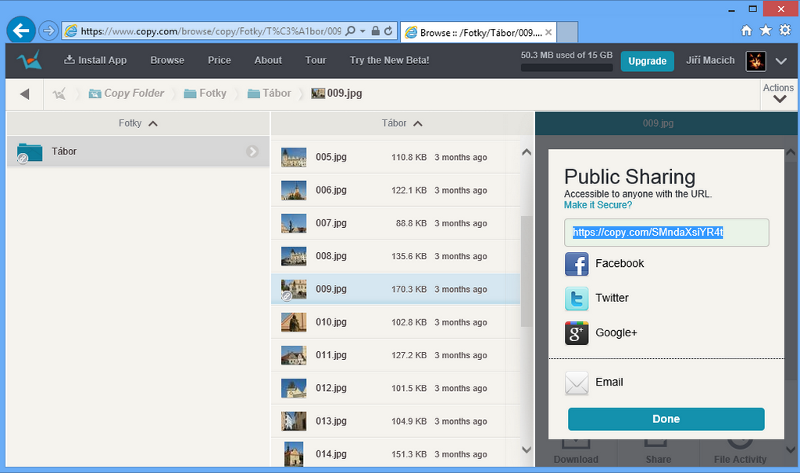
Task: Click the Done button
Action: (x=666, y=419)
